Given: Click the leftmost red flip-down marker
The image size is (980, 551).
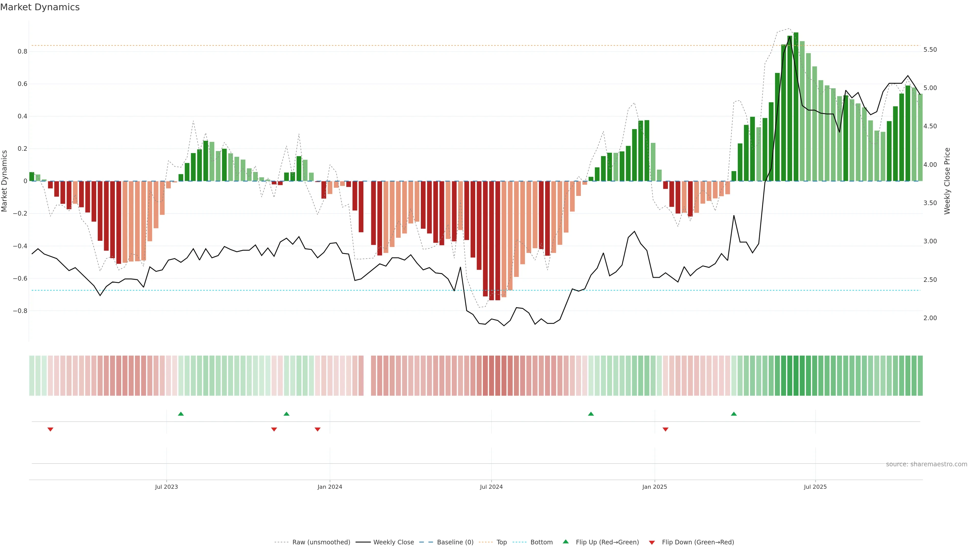Looking at the screenshot, I should [50, 429].
